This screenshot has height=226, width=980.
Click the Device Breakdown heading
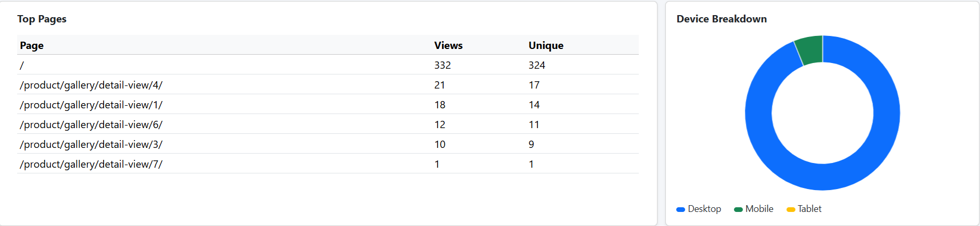coord(721,19)
